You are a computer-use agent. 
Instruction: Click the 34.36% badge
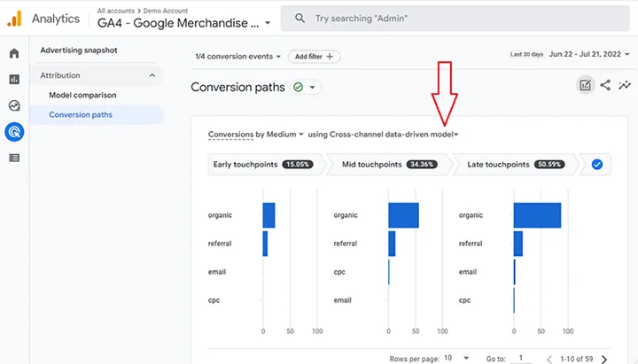422,165
